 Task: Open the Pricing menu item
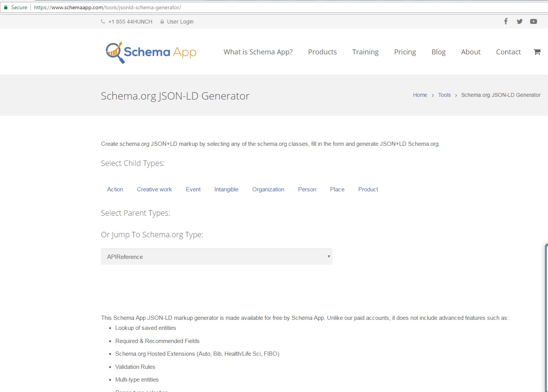[x=405, y=52]
